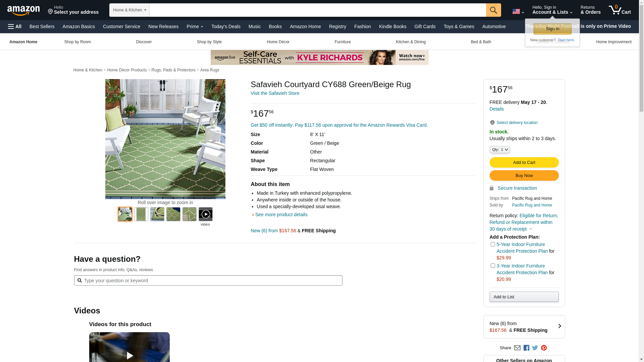Viewport: 644px width, 362px height.
Task: Check the 5-Year Protection Plan box
Action: pos(493,244)
